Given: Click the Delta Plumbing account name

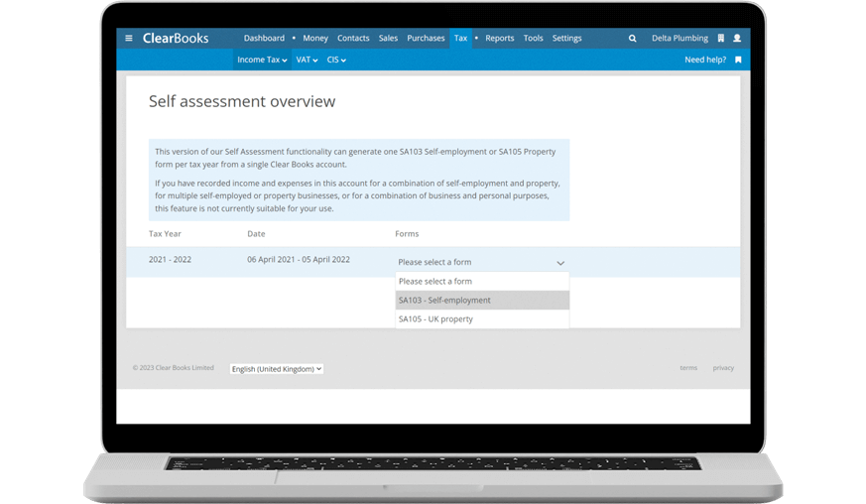Looking at the screenshot, I should click(x=680, y=38).
